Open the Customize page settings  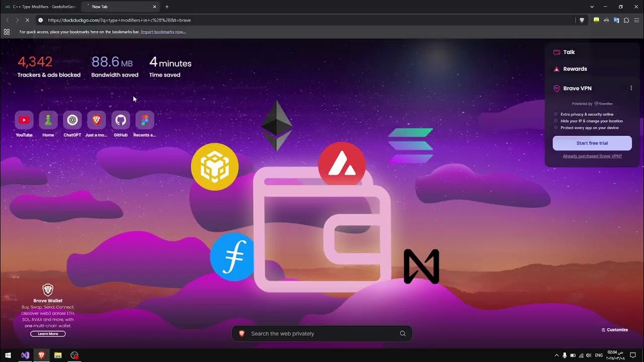click(614, 330)
